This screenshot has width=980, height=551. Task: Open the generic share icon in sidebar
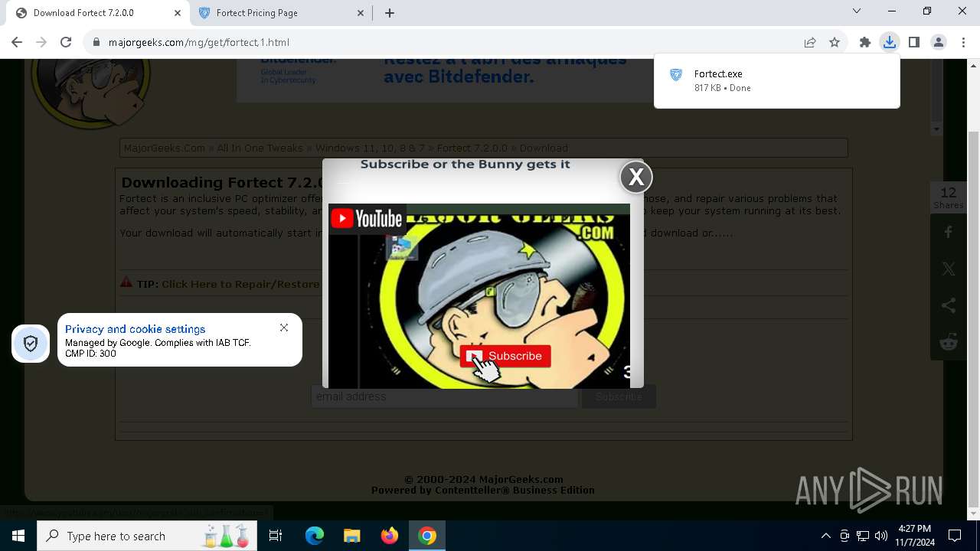tap(949, 305)
